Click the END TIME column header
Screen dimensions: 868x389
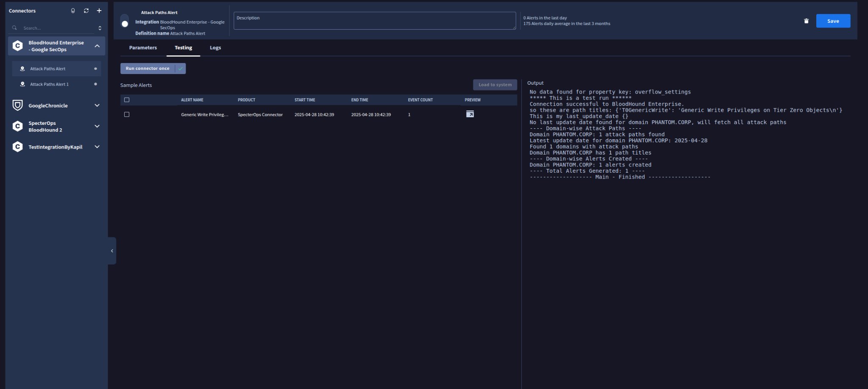pos(359,100)
